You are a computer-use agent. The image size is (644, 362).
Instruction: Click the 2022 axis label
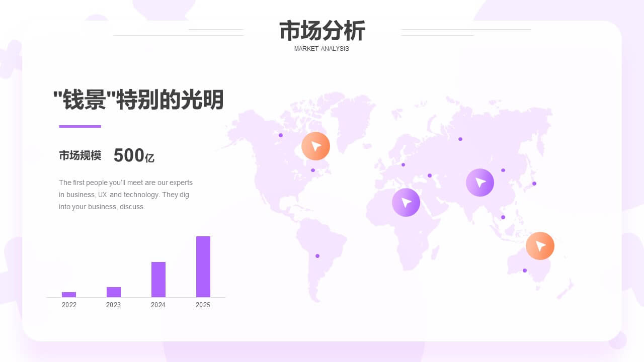69,305
